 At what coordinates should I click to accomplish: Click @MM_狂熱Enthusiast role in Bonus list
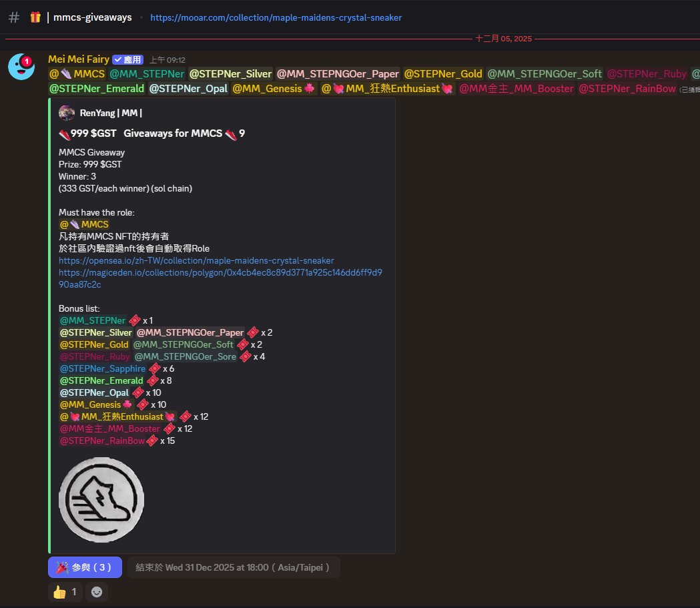pyautogui.click(x=118, y=417)
